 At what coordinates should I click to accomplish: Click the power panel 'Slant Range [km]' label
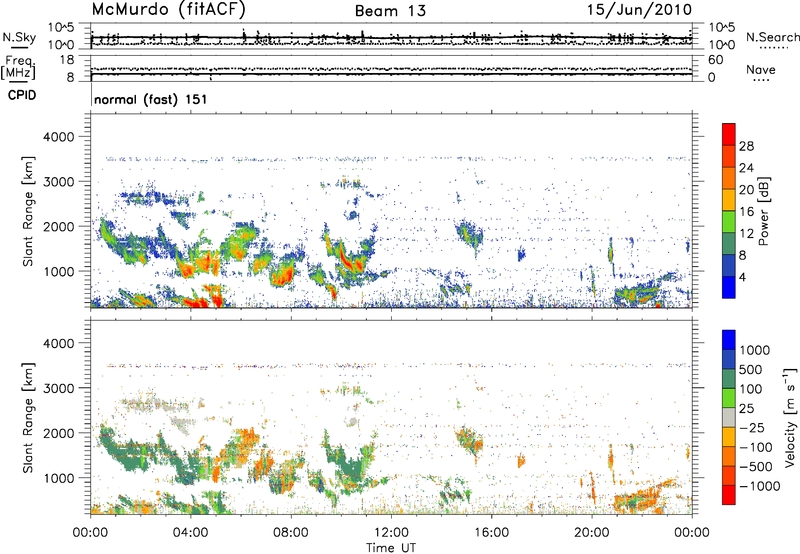tap(28, 211)
